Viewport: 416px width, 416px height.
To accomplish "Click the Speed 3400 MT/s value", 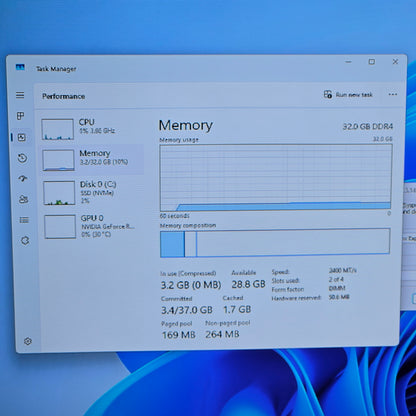I will [x=342, y=270].
